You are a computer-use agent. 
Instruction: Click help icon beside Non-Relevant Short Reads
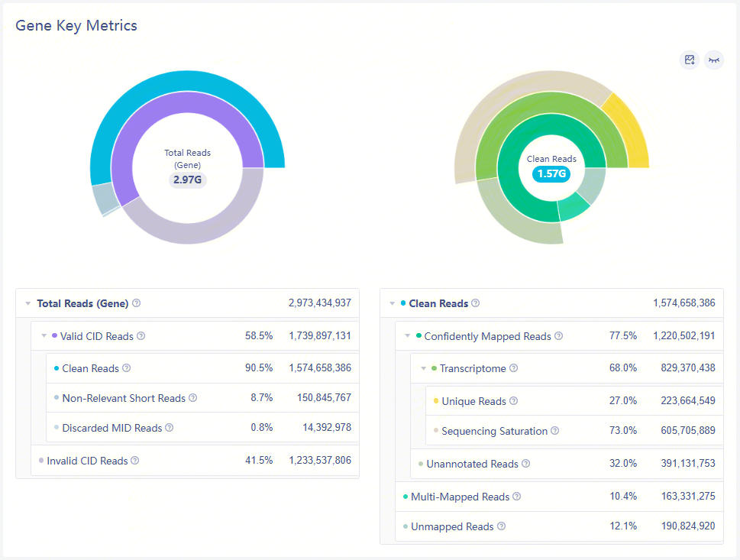coord(193,398)
